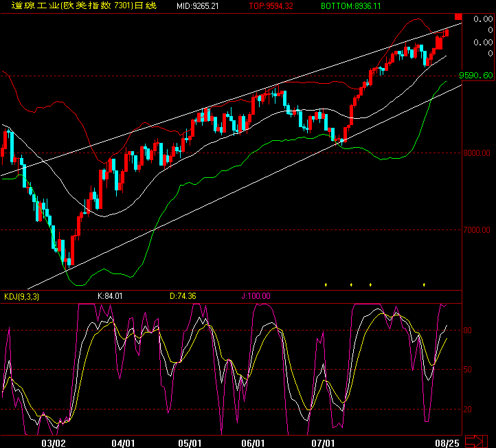496x448 pixels.
Task: Click the yellow D:74.36 indicator value
Action: click(x=183, y=296)
